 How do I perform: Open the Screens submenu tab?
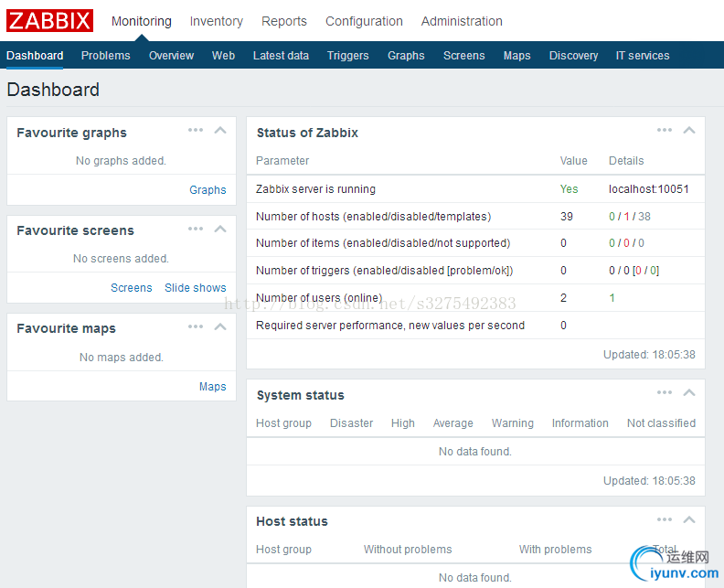(x=464, y=56)
